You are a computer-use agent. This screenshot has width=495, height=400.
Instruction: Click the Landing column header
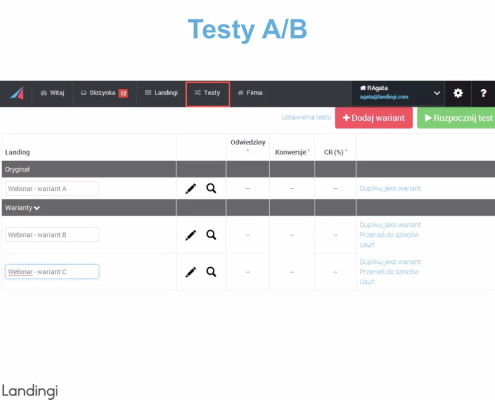click(17, 152)
